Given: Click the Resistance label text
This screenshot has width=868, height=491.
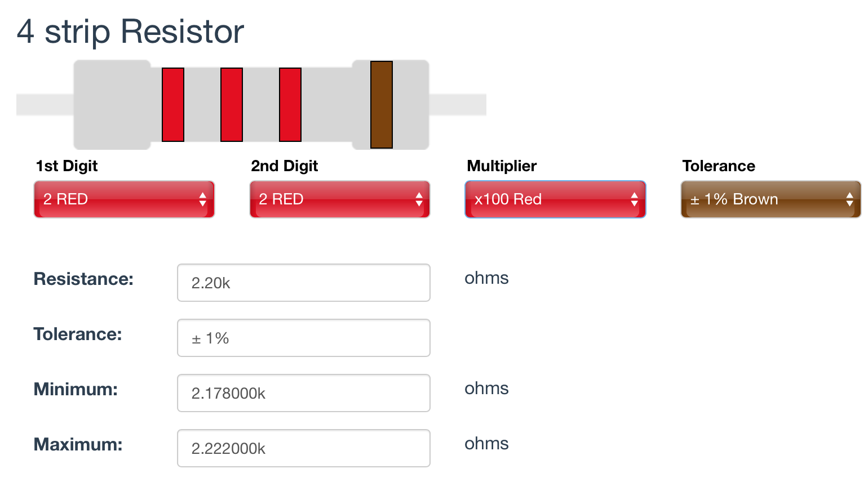Looking at the screenshot, I should (x=83, y=279).
